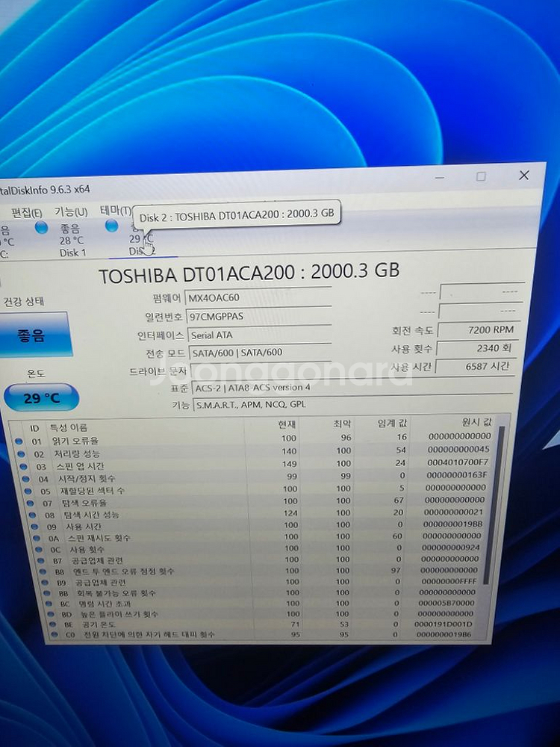Click standard field ACS-2 | ATA8-ACS version 4
Viewport: 560px width, 747px height.
[352, 387]
